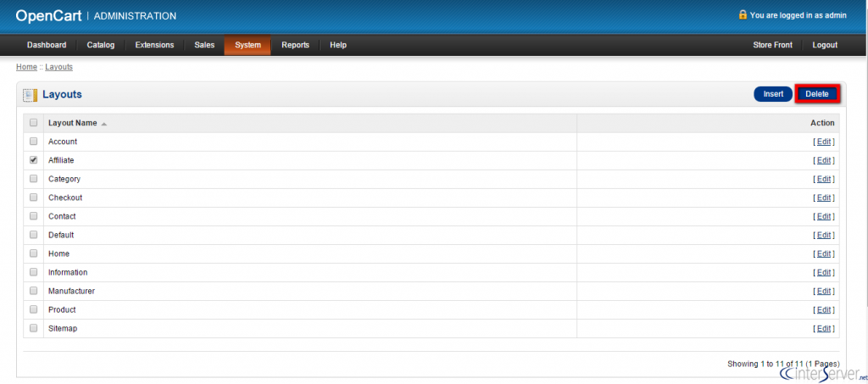868x384 pixels.
Task: Edit the Home layout
Action: [x=824, y=254]
